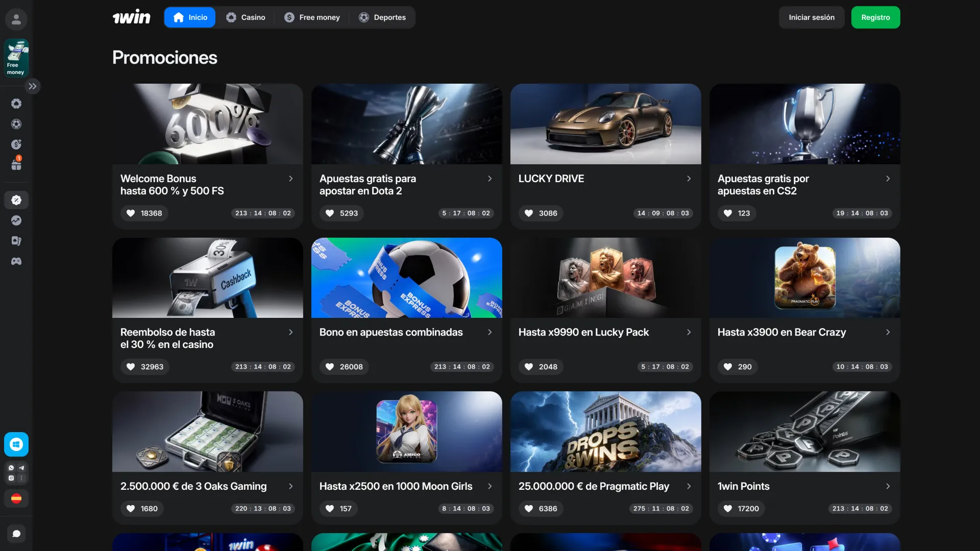This screenshot has height=551, width=980.
Task: Click the Drops & Wins temple image
Action: [x=606, y=432]
